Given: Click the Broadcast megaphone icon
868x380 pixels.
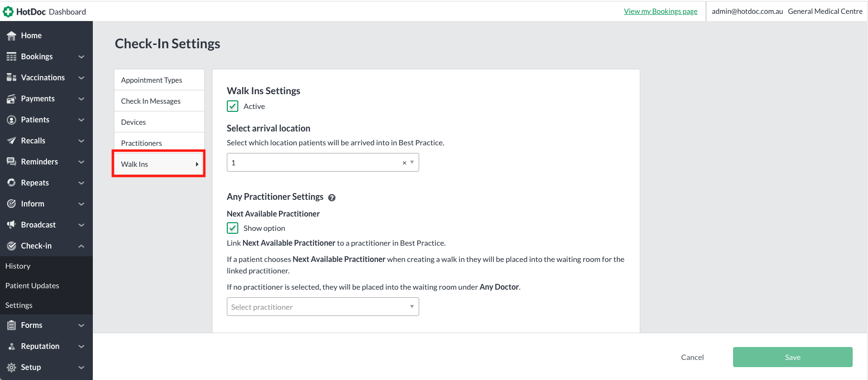Looking at the screenshot, I should 11,225.
